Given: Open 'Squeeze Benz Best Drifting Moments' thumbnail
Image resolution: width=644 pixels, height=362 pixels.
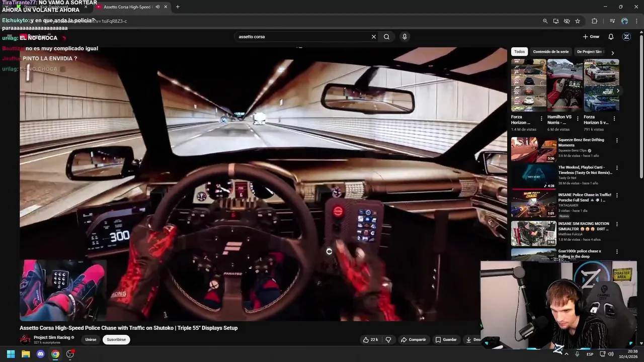Looking at the screenshot, I should coord(533,150).
